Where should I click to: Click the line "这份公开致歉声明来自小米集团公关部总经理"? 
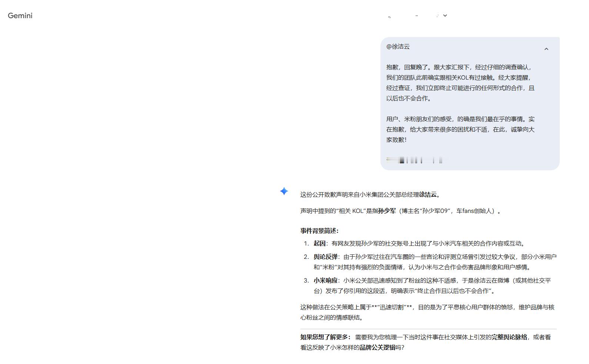[x=370, y=195]
